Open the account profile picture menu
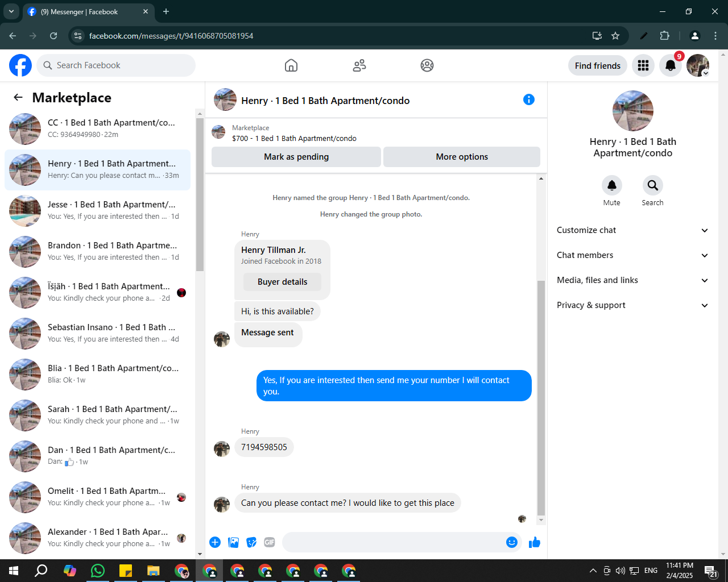Screen dimensions: 728x582 [x=698, y=65]
